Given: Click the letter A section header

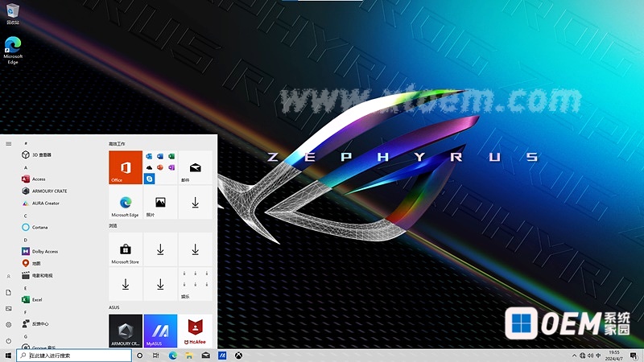Looking at the screenshot, I should tap(26, 167).
